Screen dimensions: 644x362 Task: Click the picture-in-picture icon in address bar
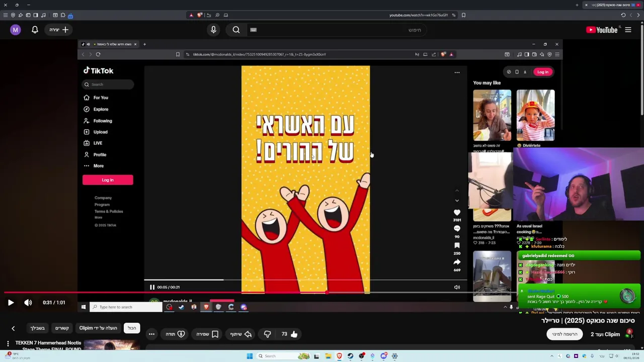226,15
